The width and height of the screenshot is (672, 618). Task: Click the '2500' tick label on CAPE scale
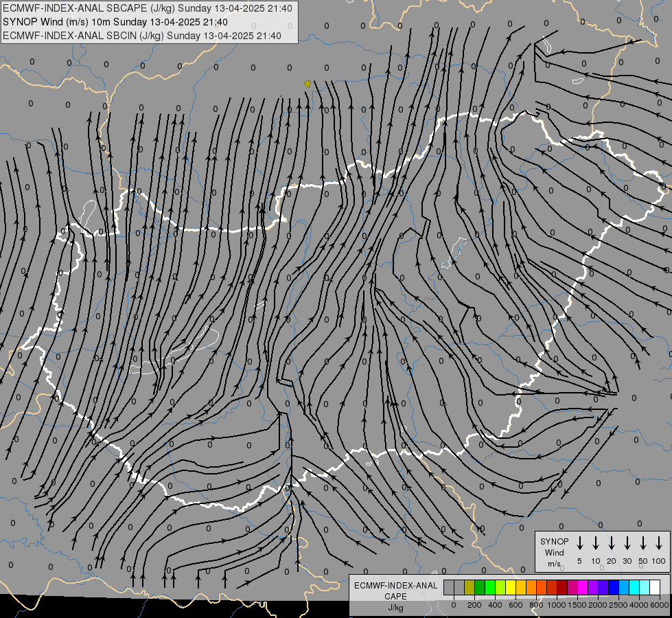pyautogui.click(x=618, y=605)
